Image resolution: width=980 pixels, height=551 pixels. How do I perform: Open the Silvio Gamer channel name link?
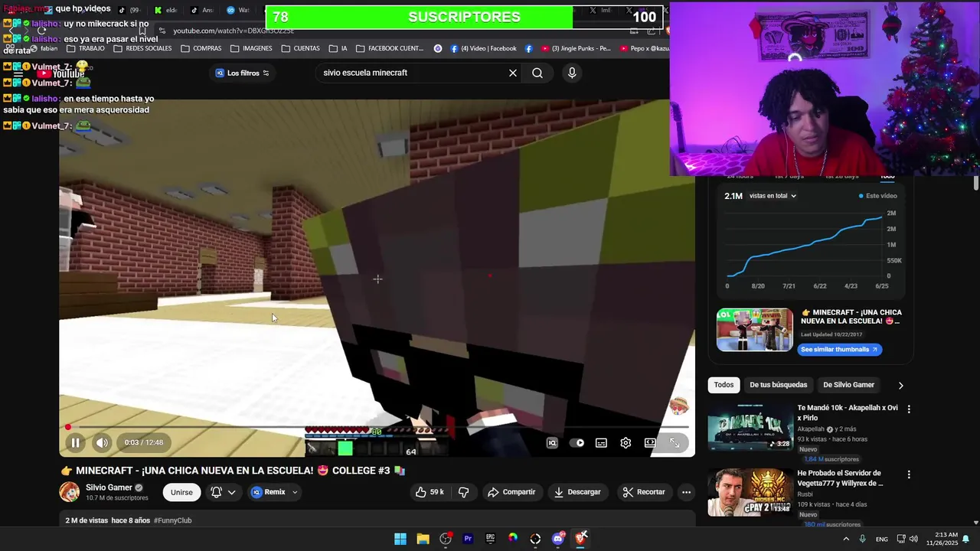109,487
